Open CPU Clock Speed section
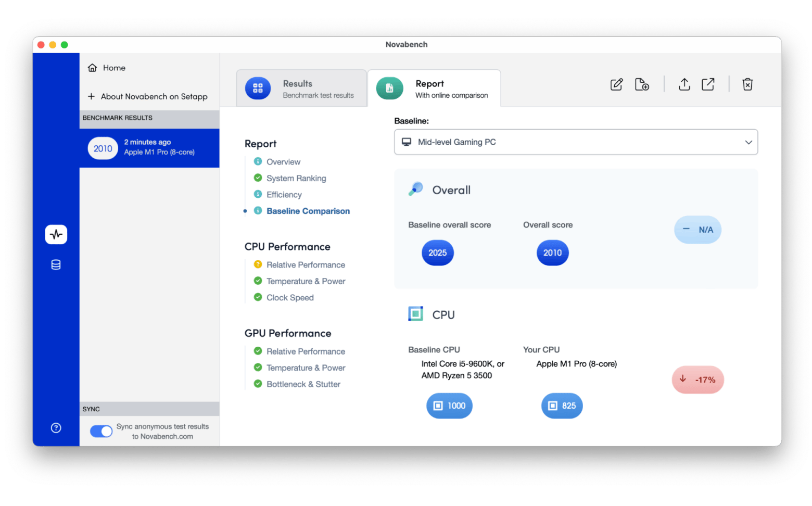812x506 pixels. [x=290, y=298]
